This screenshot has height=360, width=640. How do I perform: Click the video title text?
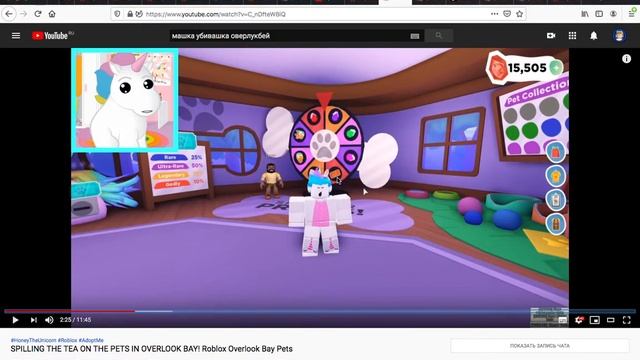tap(151, 349)
